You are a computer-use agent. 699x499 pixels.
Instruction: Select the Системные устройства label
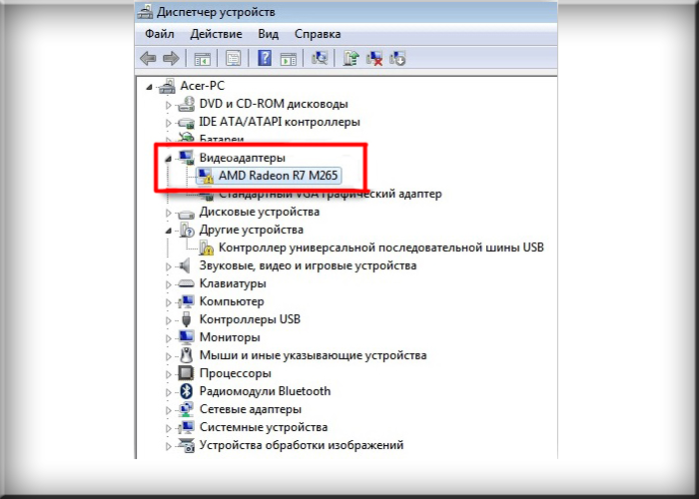pos(263,427)
